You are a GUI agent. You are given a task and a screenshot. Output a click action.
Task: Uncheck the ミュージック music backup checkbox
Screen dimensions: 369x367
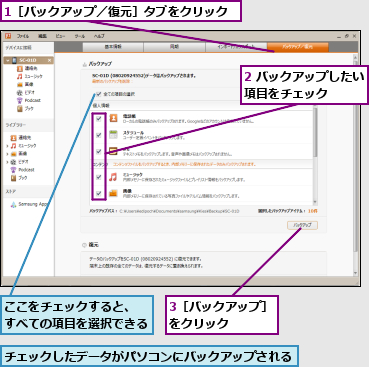pyautogui.click(x=99, y=177)
